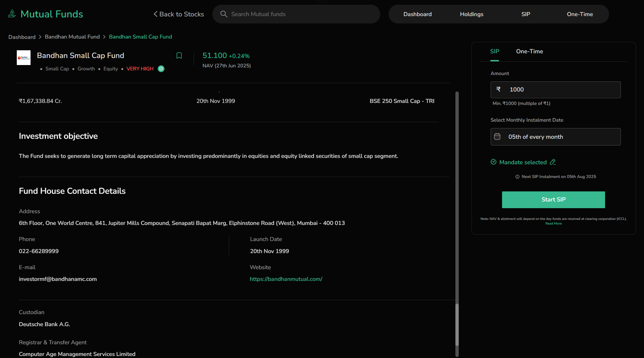The width and height of the screenshot is (644, 358).
Task: Open the SIP nav tab
Action: click(526, 14)
